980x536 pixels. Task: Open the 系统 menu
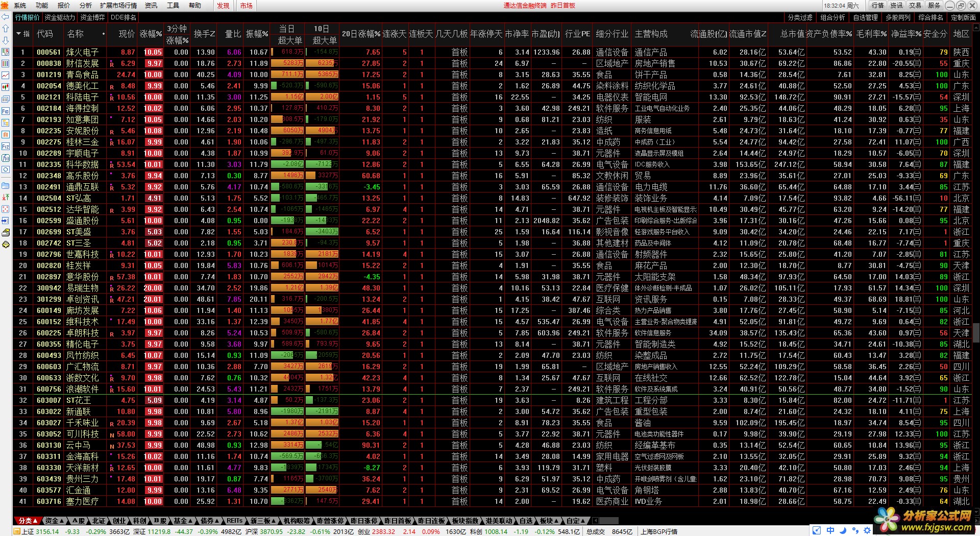coord(20,6)
